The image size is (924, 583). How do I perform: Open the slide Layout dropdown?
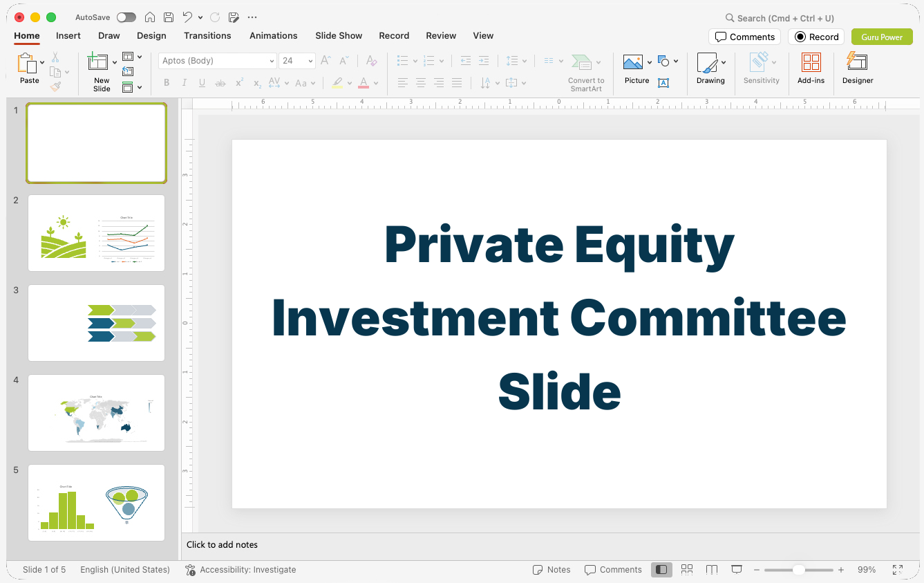click(131, 57)
